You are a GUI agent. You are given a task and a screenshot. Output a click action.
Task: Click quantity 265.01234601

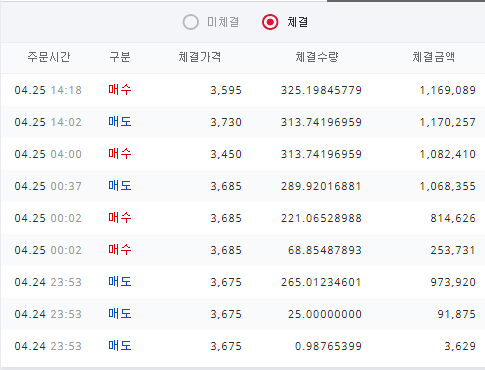(321, 282)
